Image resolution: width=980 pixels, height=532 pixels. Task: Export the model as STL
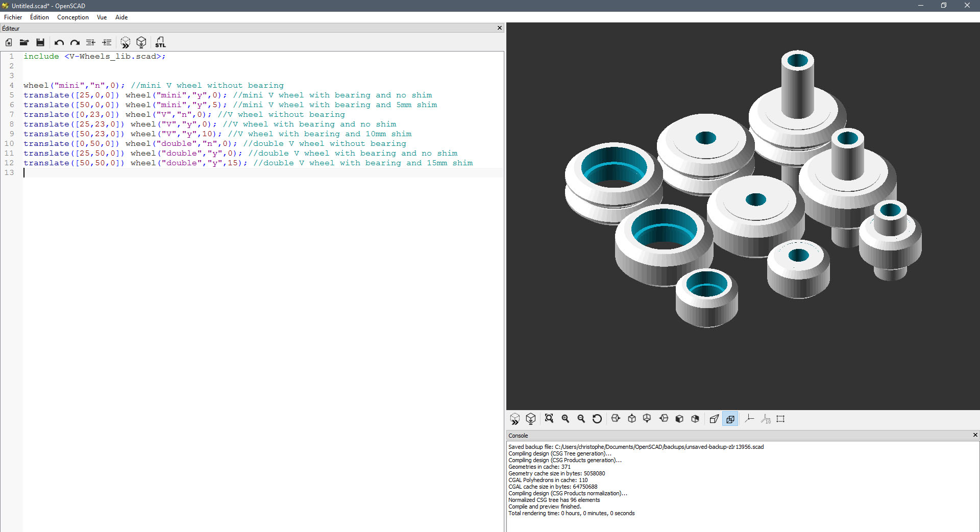pos(160,42)
